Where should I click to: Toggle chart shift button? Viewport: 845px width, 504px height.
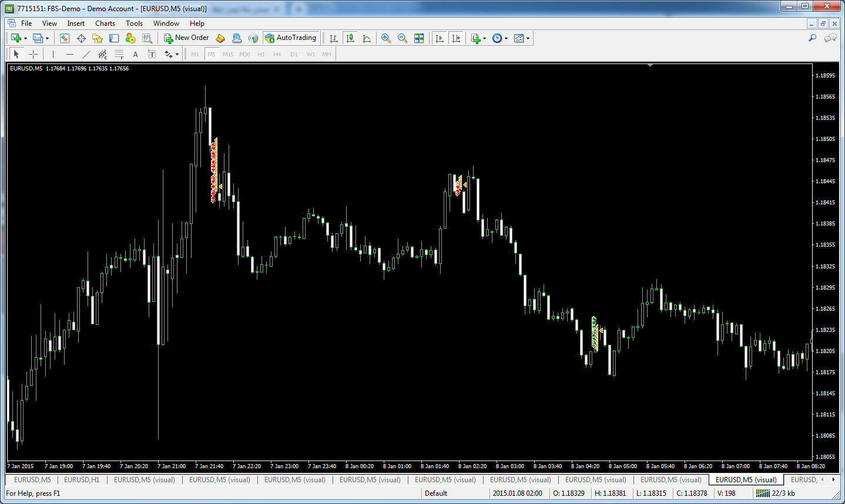pos(456,38)
